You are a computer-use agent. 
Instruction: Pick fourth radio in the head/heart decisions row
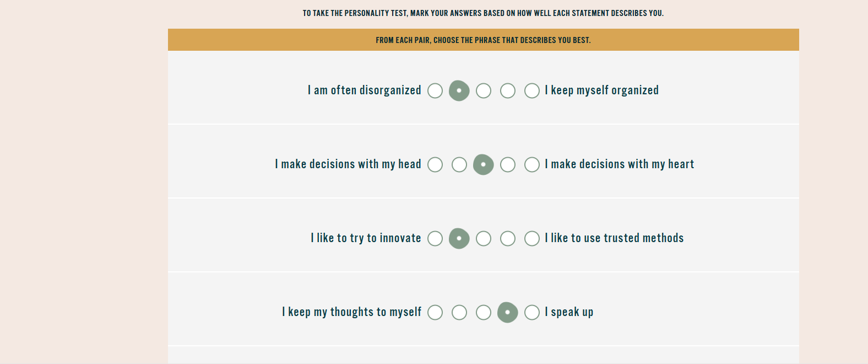(508, 165)
